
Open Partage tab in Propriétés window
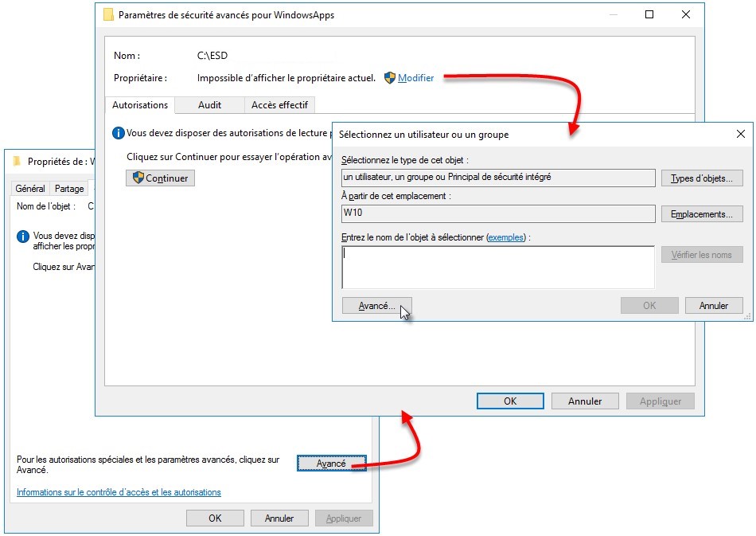69,189
